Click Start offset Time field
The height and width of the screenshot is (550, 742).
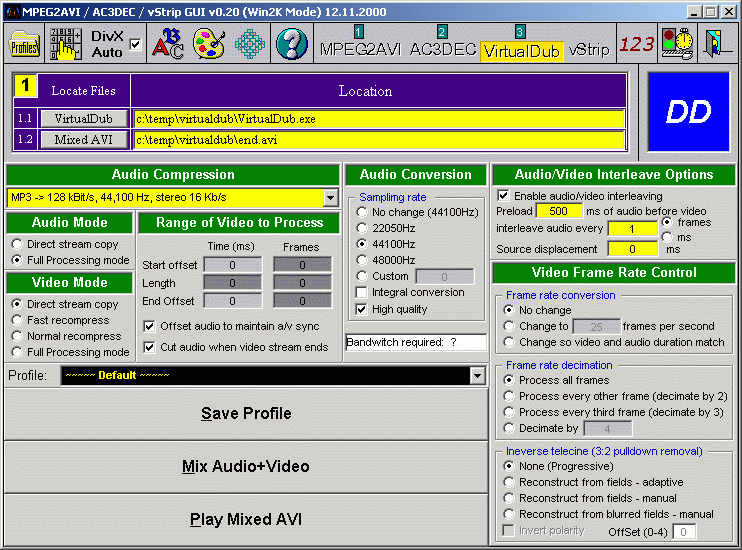click(x=232, y=265)
